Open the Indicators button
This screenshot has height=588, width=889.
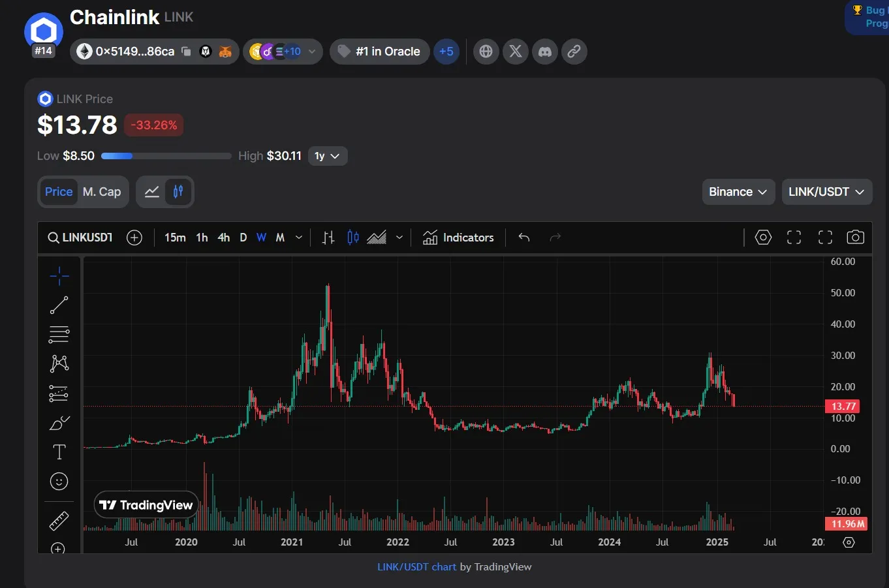[x=458, y=238]
